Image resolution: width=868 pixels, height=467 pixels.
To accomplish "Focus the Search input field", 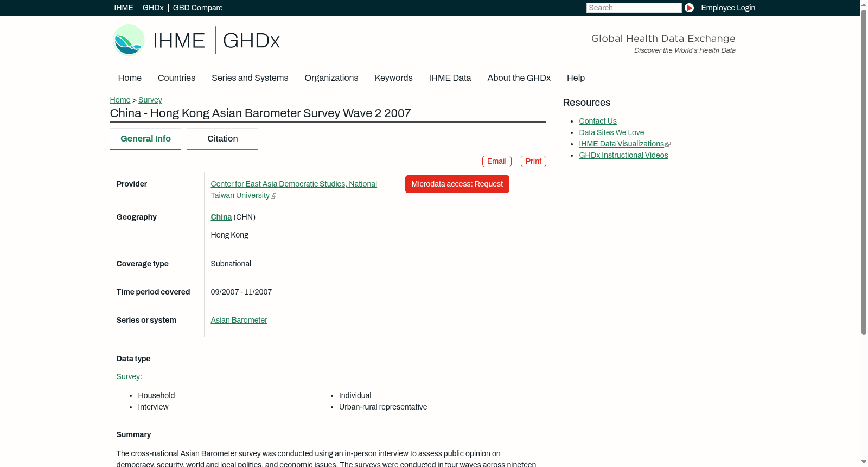I will click(634, 8).
